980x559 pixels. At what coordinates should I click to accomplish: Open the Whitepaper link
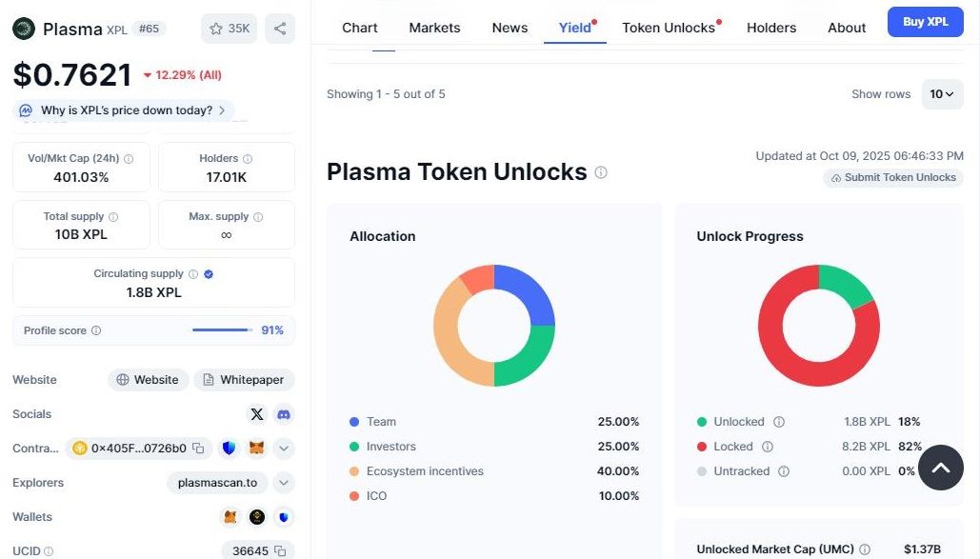point(244,380)
